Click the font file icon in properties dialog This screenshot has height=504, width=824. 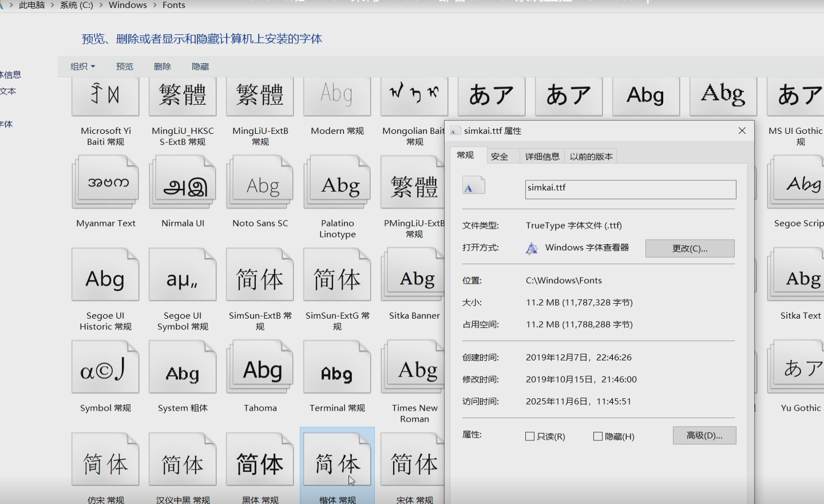point(474,186)
